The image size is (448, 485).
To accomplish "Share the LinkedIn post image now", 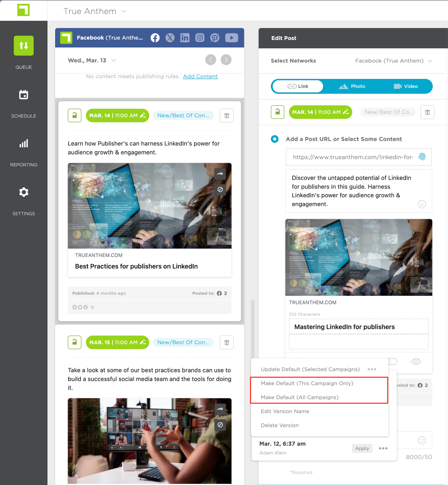I will (x=220, y=174).
